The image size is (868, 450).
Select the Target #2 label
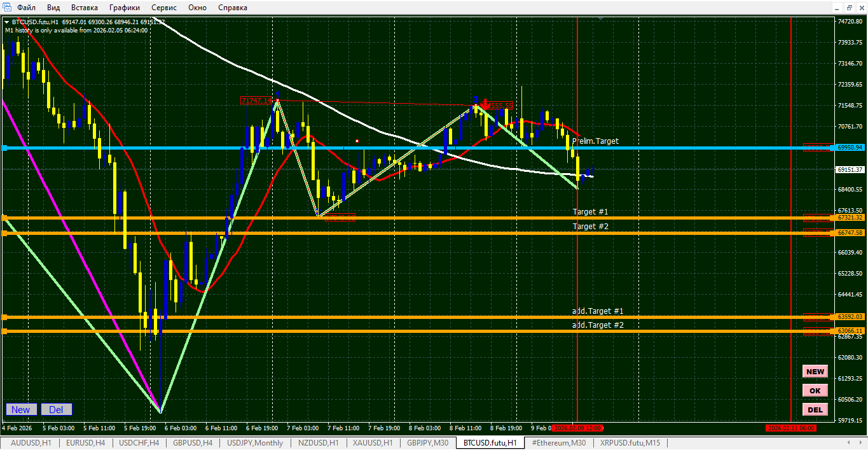[591, 226]
